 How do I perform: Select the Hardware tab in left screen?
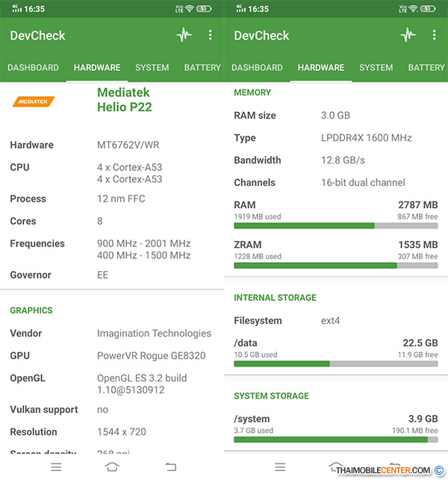tap(97, 68)
